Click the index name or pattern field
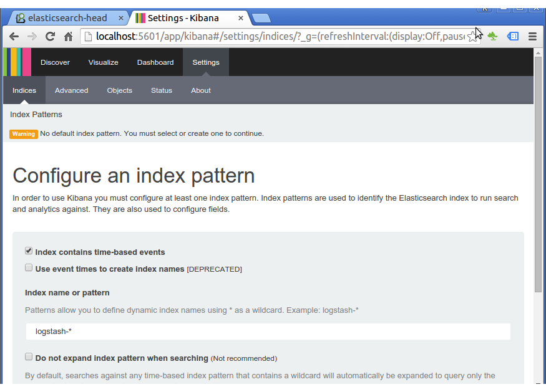This screenshot has width=546, height=392. coord(268,332)
